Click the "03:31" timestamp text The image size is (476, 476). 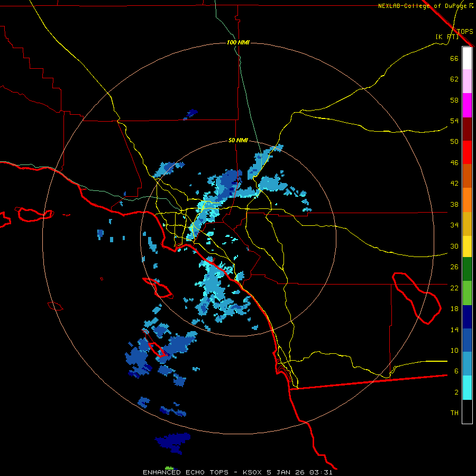[x=321, y=472]
